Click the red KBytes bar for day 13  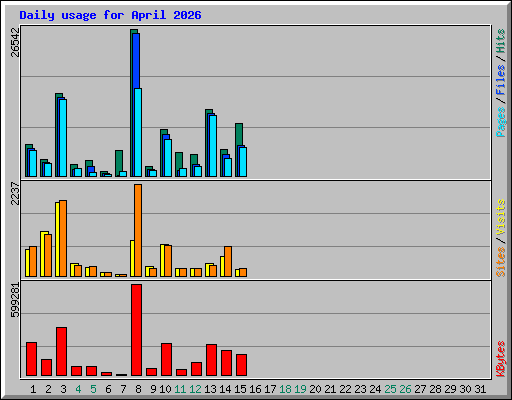(x=211, y=360)
